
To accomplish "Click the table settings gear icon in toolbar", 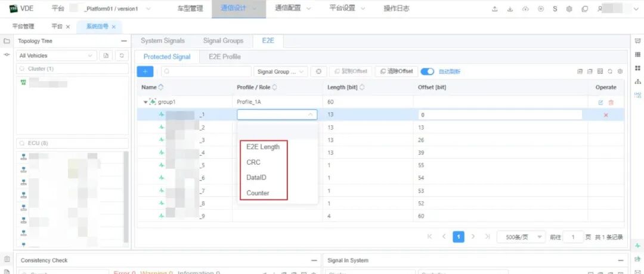I will (620, 72).
